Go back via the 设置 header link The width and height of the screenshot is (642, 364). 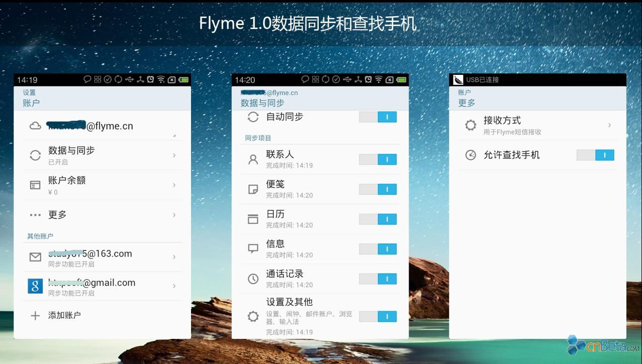29,92
